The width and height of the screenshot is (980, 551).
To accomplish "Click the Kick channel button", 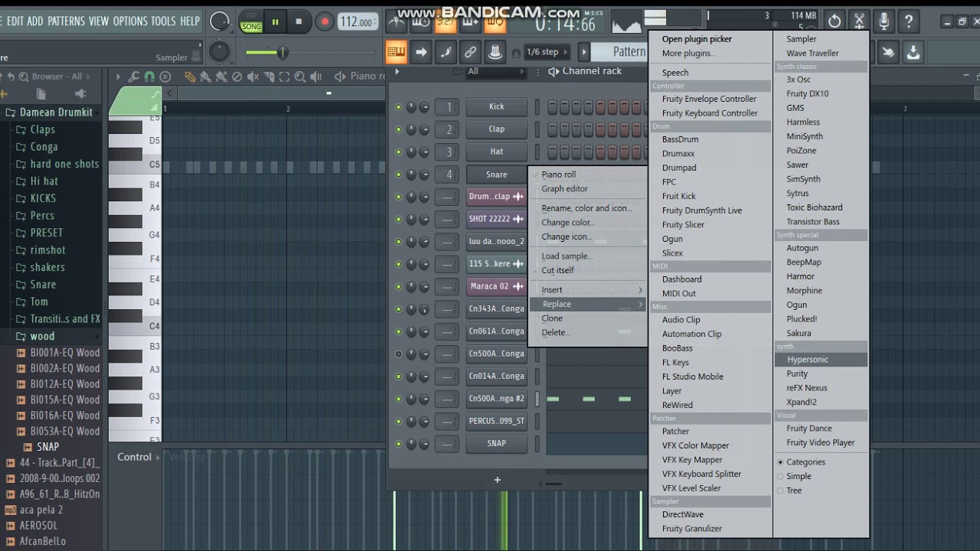I will 496,107.
